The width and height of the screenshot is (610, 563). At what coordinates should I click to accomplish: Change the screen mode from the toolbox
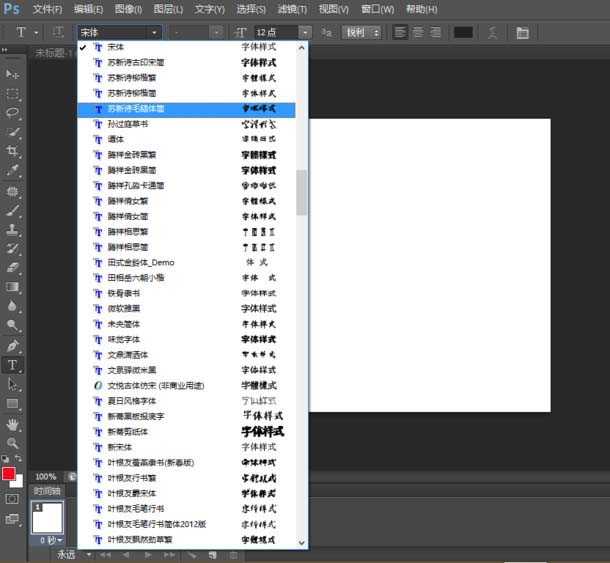tap(12, 519)
